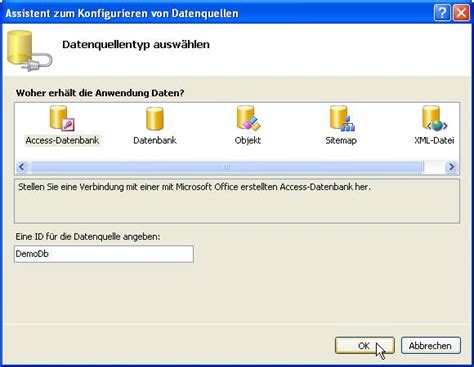Click the Datenbank text label

click(x=155, y=140)
